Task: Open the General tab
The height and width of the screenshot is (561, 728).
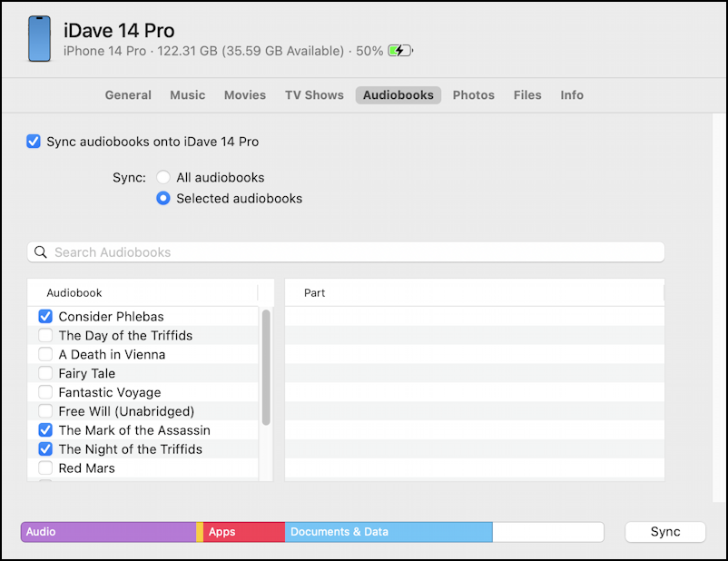Action: pos(128,95)
